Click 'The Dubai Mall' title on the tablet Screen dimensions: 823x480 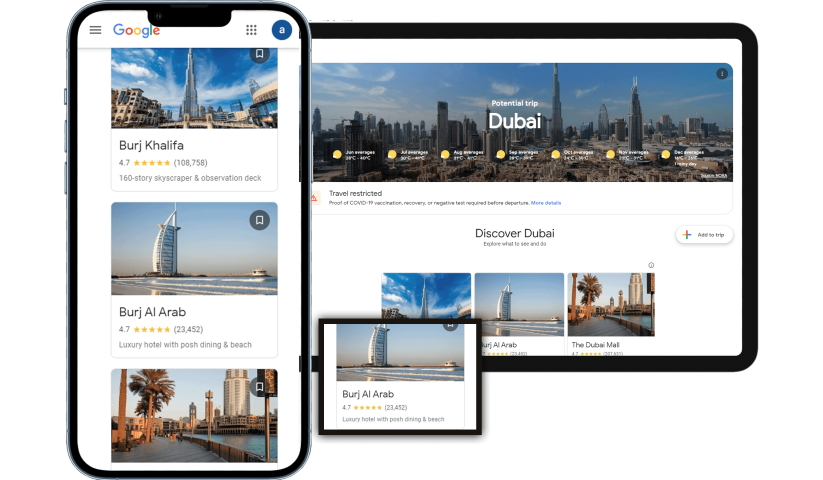tap(595, 345)
